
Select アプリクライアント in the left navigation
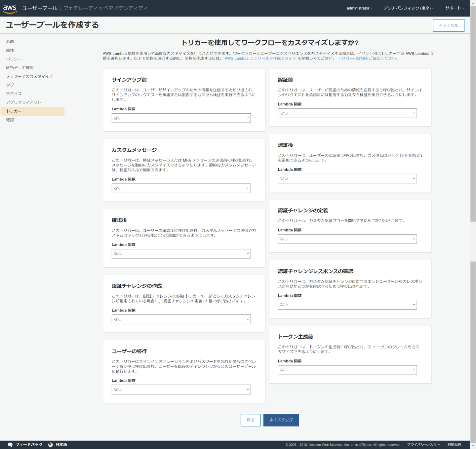coord(23,102)
